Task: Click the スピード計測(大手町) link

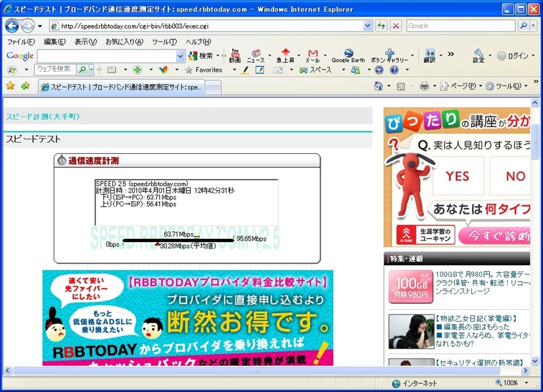Action: point(43,116)
